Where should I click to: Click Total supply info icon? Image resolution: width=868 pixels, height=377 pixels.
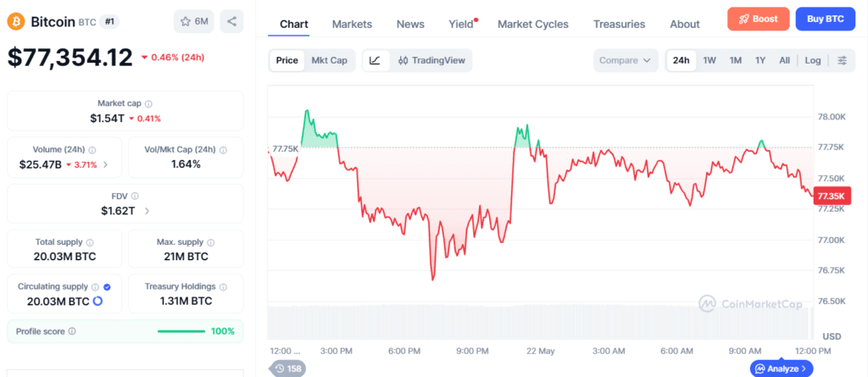click(90, 242)
